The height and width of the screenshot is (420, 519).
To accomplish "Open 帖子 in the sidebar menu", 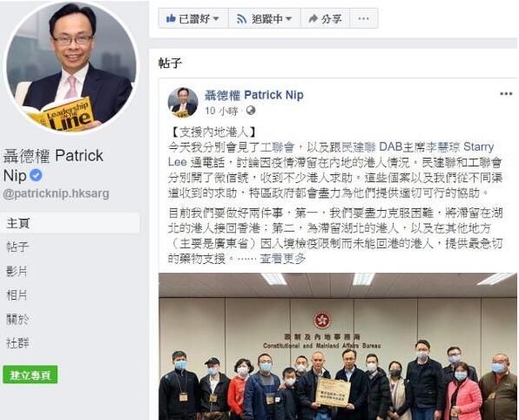I will click(17, 247).
